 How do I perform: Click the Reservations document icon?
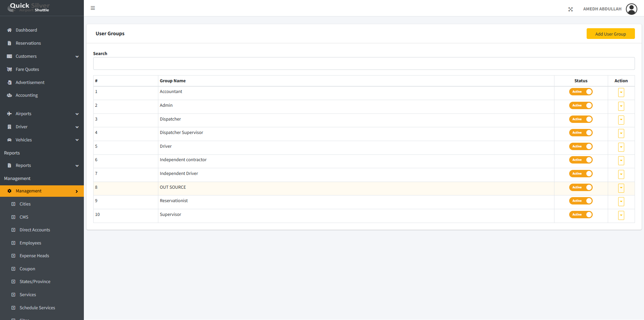click(x=9, y=43)
